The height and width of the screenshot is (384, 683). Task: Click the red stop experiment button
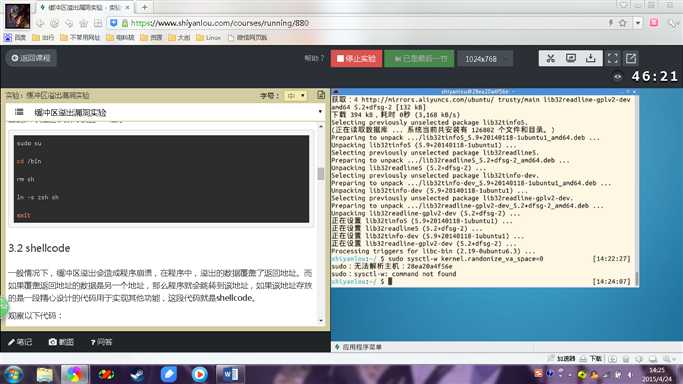pos(356,58)
